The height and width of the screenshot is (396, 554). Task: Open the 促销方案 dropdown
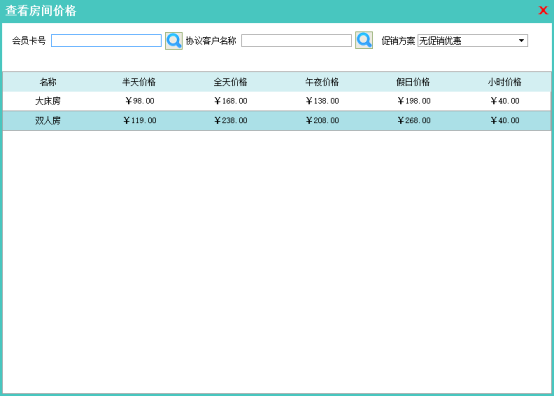(x=521, y=41)
